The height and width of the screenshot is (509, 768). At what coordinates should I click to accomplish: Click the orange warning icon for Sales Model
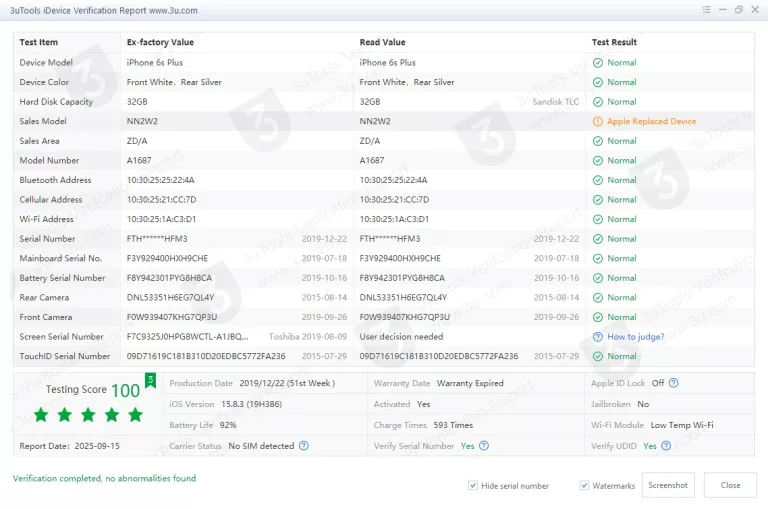pos(598,121)
